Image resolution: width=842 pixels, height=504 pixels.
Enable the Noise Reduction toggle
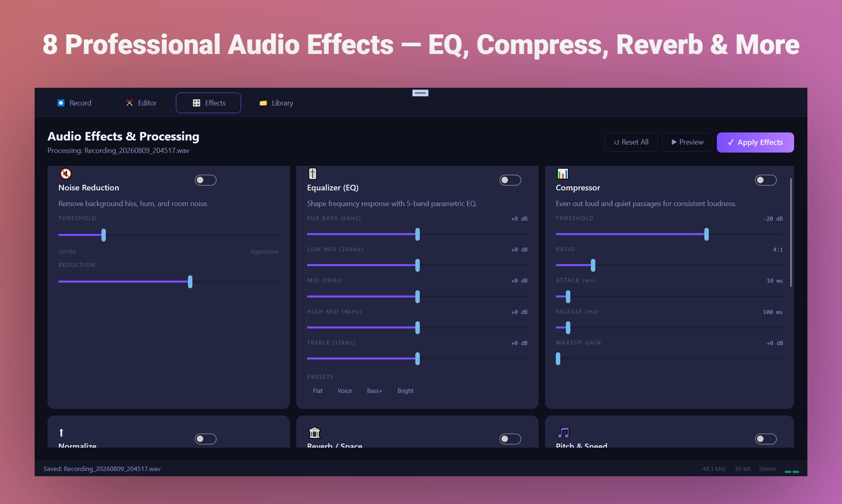(x=206, y=180)
